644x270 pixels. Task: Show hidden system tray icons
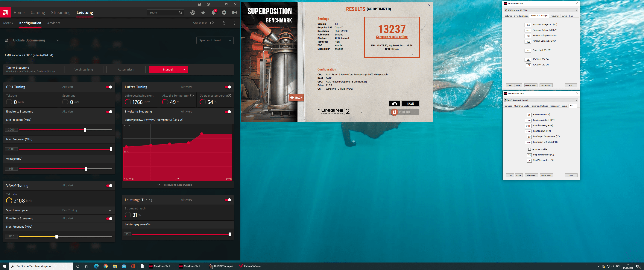599,266
